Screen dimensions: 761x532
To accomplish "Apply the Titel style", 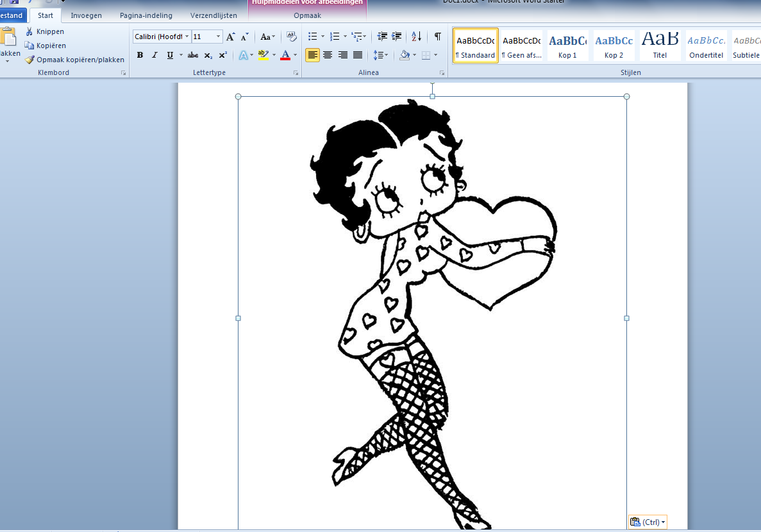I will click(x=660, y=46).
